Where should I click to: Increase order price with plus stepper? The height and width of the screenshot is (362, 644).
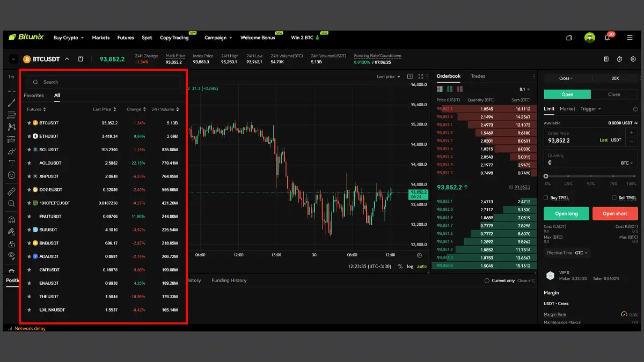(x=632, y=132)
